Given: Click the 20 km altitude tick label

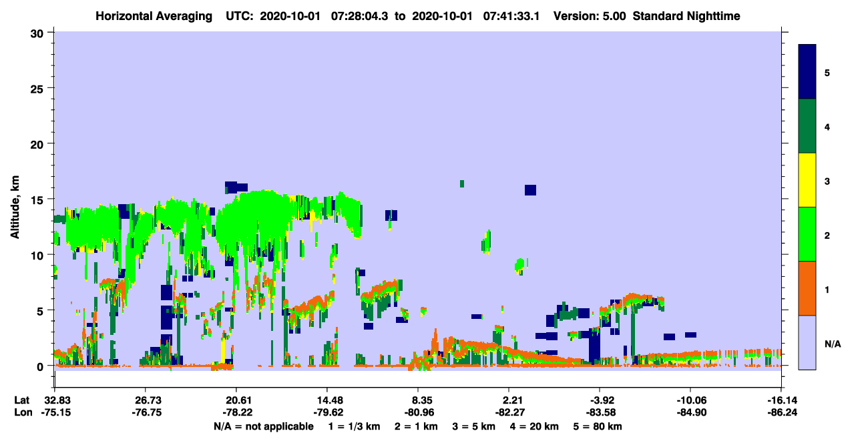Looking at the screenshot, I should (x=38, y=143).
